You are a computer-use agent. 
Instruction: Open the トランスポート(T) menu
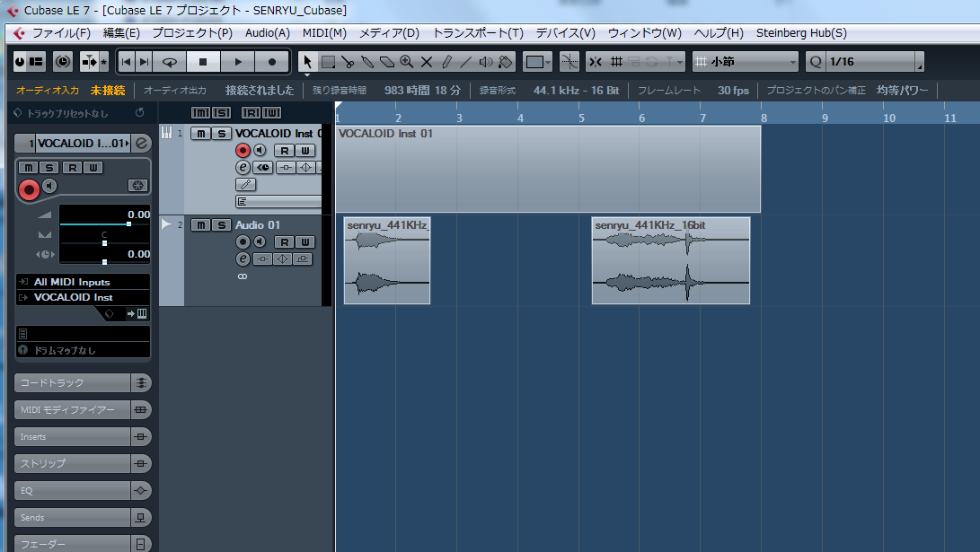(478, 33)
